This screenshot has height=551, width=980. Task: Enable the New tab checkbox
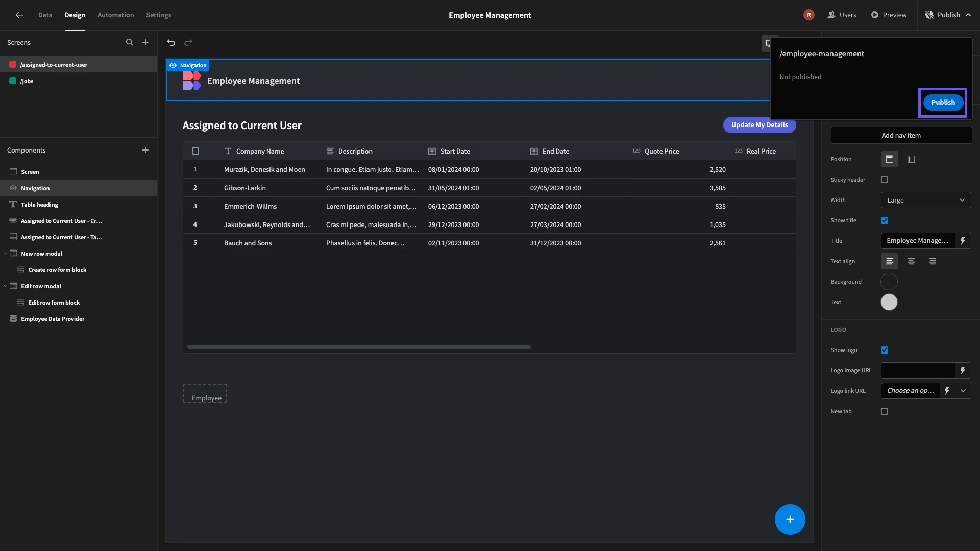click(885, 411)
